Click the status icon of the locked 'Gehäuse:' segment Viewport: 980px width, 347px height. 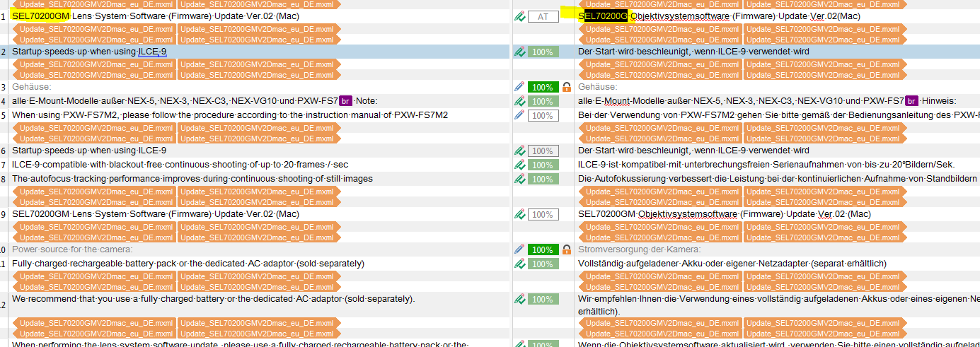click(519, 87)
